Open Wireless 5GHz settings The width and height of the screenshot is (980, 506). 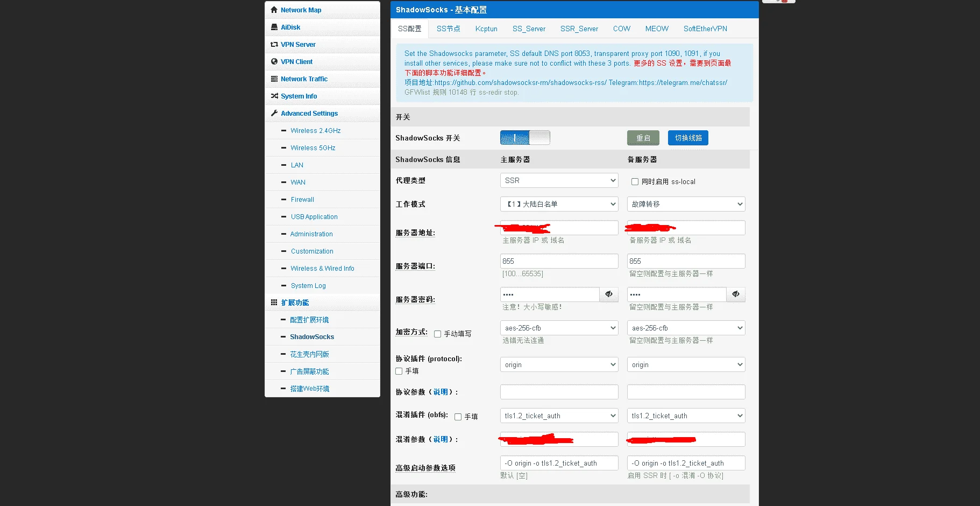[313, 147]
